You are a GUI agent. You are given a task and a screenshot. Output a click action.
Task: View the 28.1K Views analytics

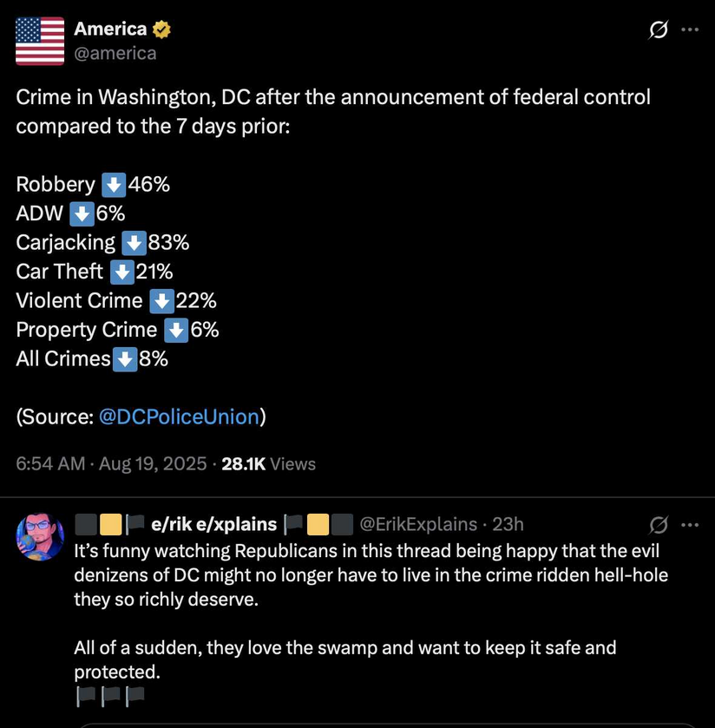click(x=268, y=464)
